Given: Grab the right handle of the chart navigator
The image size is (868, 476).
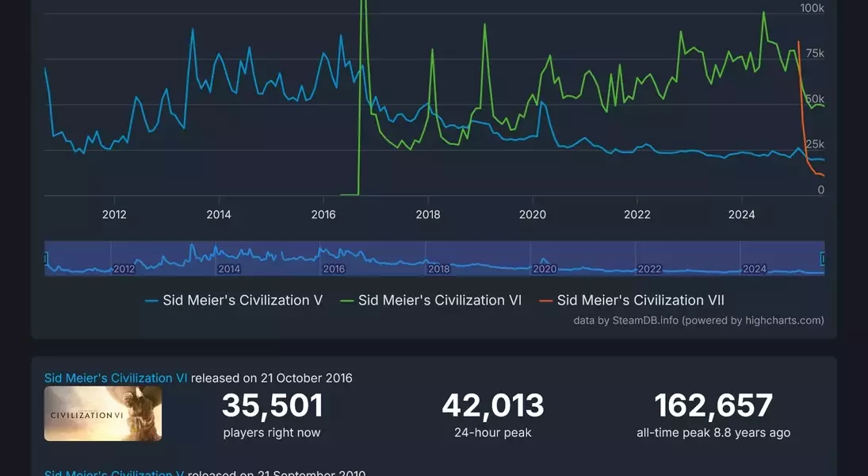Looking at the screenshot, I should point(823,258).
